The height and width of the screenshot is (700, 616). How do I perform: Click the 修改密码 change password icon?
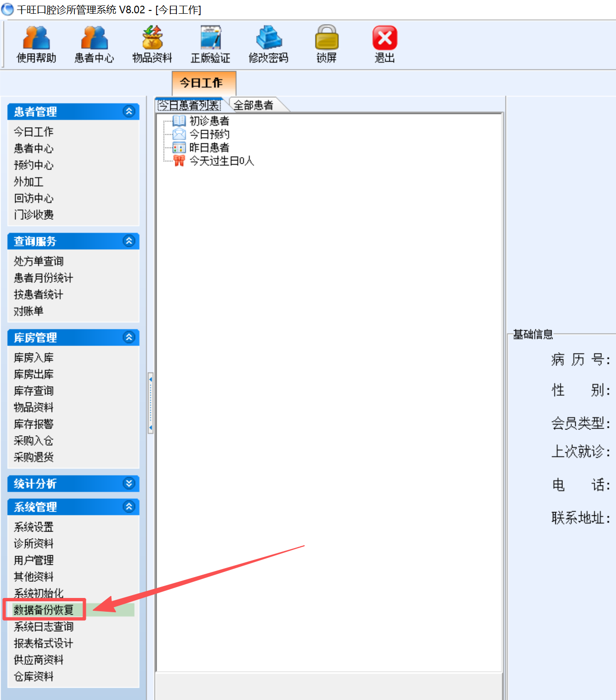pos(268,44)
